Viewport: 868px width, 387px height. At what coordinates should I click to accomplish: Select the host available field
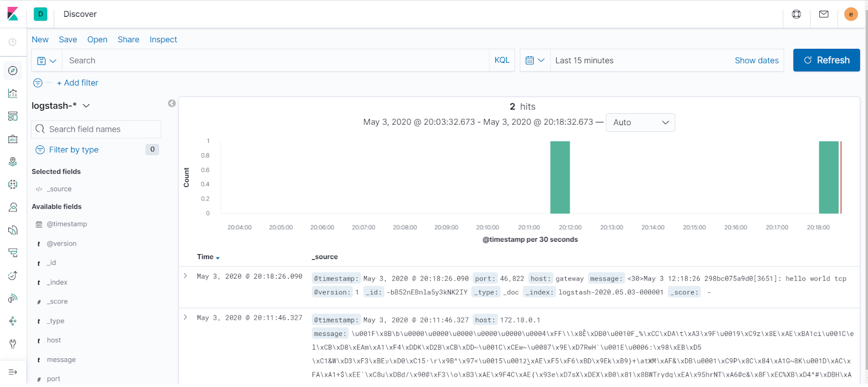(x=54, y=340)
